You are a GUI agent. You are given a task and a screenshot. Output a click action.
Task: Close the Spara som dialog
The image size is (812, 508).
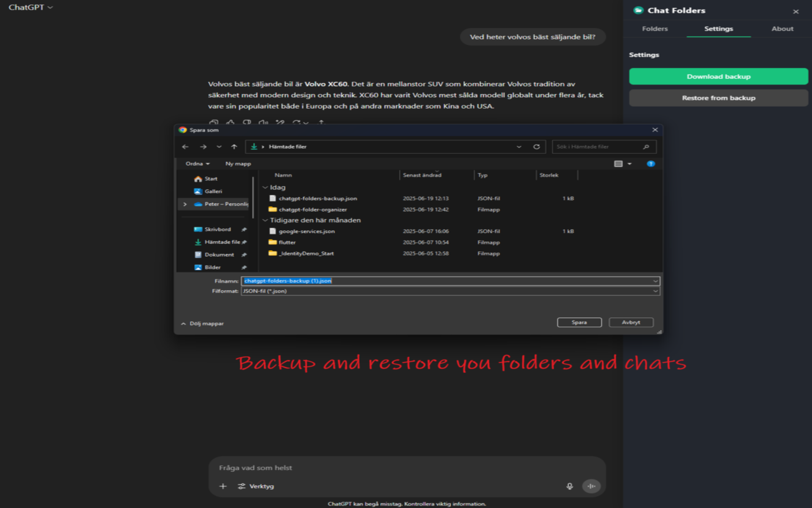[x=655, y=130]
